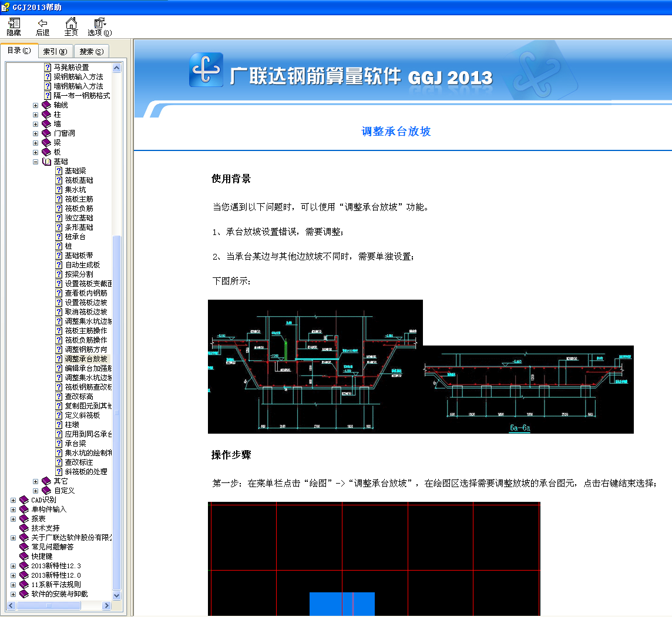Select the 墙钢筋输入方法 topic

[78, 86]
